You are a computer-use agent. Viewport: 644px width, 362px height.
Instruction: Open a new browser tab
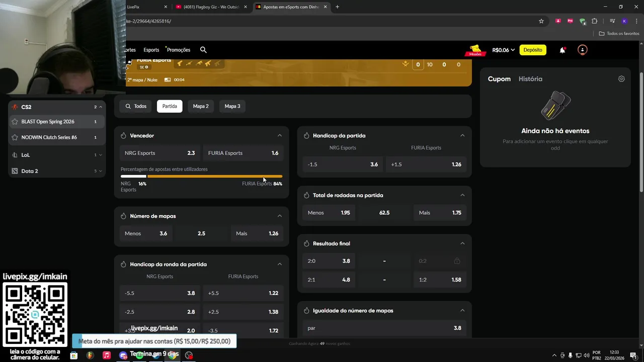(x=337, y=7)
